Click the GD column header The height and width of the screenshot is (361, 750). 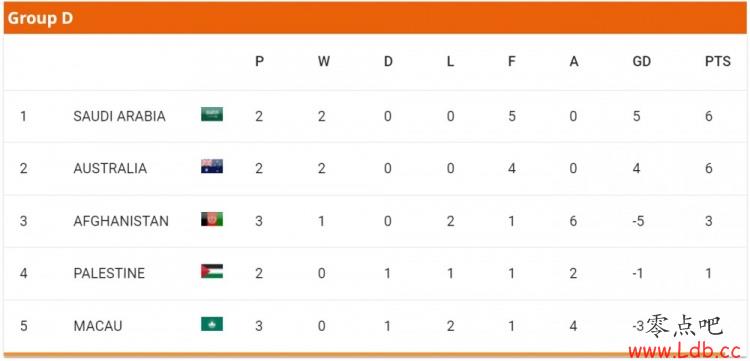[641, 61]
